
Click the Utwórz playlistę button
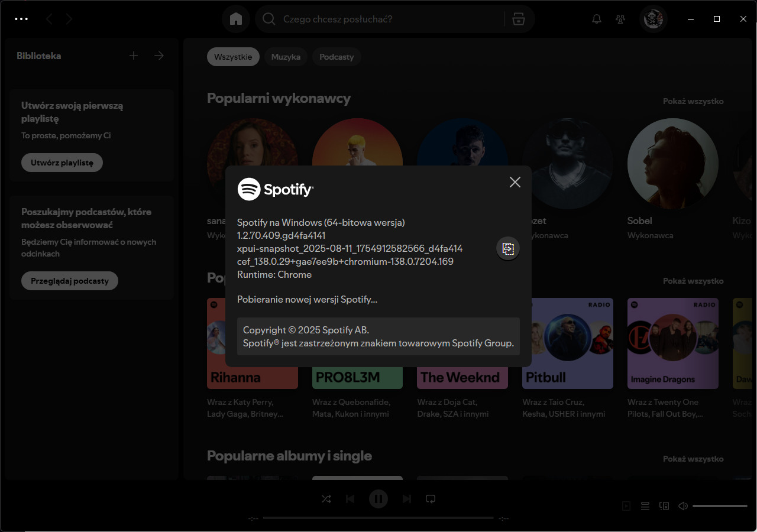coord(62,163)
